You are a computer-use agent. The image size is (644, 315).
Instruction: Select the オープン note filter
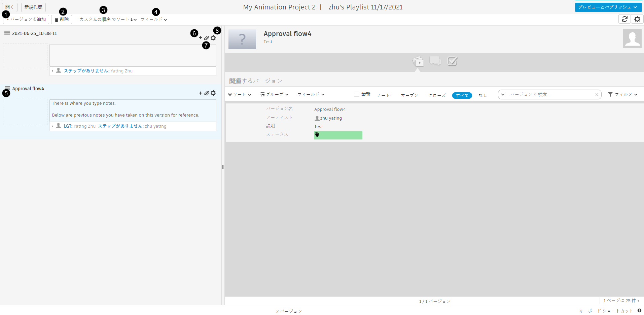tap(409, 95)
